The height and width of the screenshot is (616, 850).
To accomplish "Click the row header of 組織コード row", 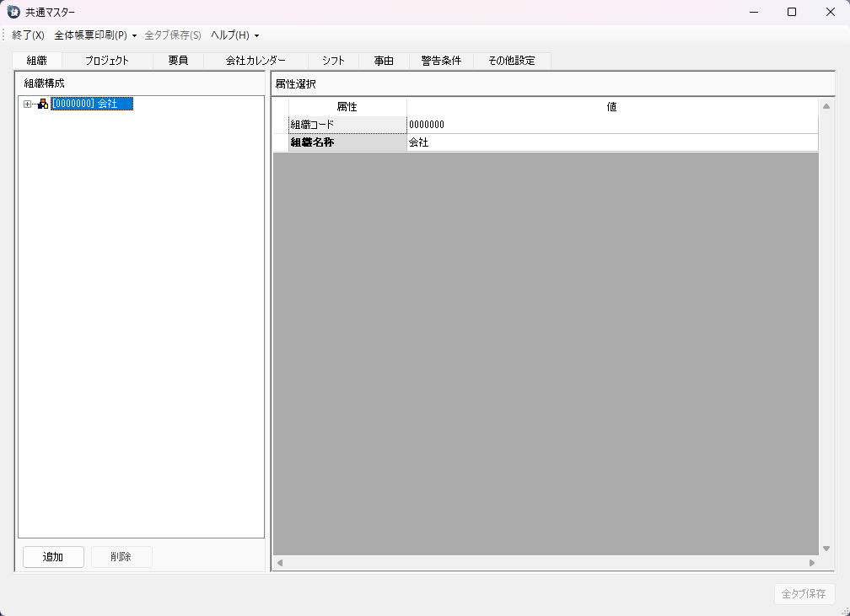I will pyautogui.click(x=281, y=125).
